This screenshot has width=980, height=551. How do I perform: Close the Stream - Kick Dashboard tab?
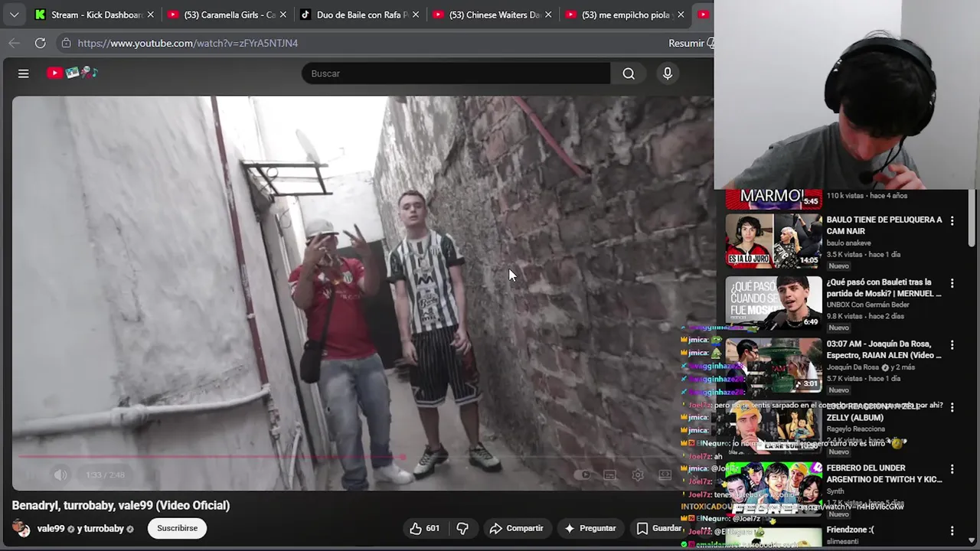coord(150,15)
